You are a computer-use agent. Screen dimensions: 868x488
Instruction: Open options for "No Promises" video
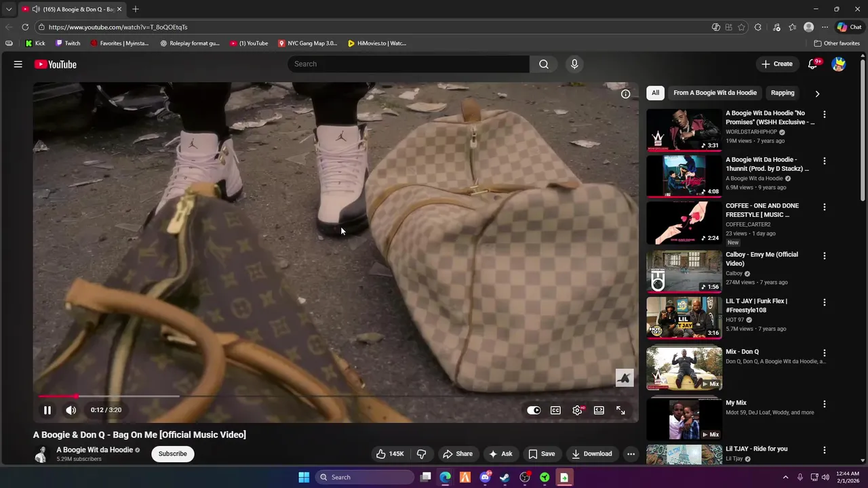[x=825, y=115]
